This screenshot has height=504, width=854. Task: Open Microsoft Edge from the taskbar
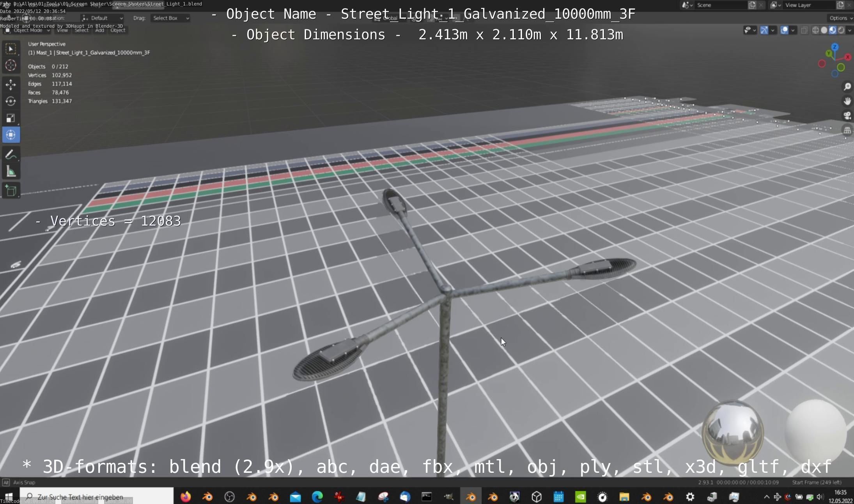[317, 497]
